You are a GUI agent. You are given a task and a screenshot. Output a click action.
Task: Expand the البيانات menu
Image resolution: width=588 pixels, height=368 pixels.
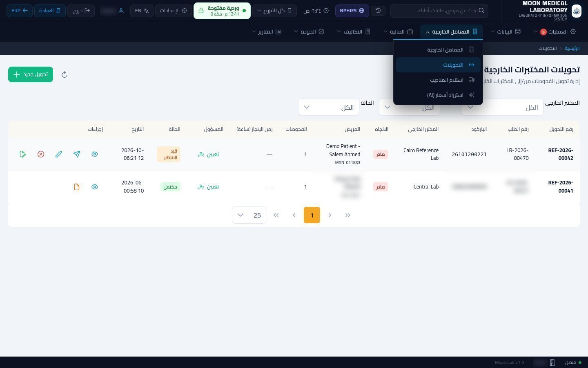click(506, 31)
